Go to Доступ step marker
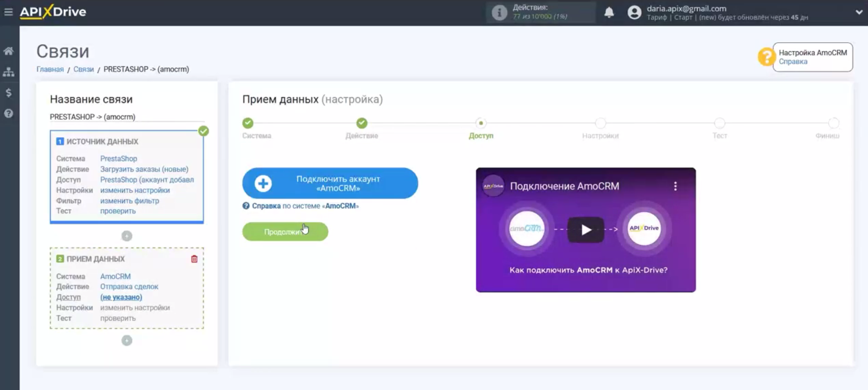This screenshot has width=868, height=390. click(x=481, y=123)
